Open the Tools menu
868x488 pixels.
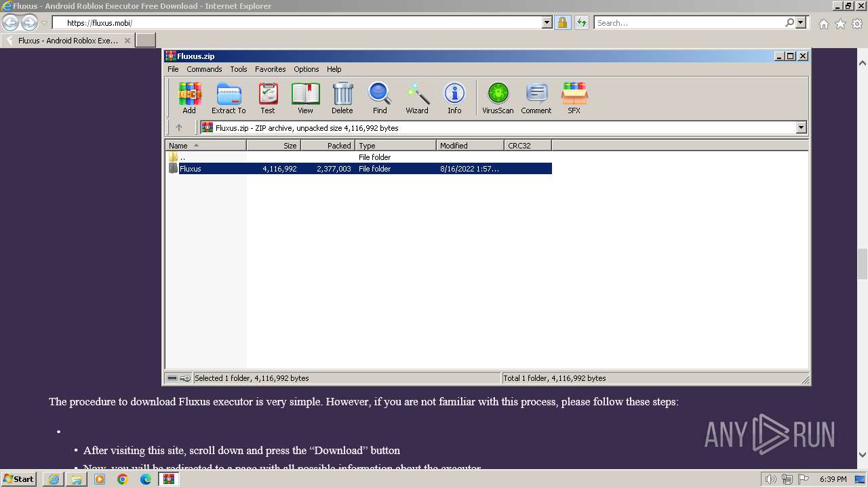point(239,69)
